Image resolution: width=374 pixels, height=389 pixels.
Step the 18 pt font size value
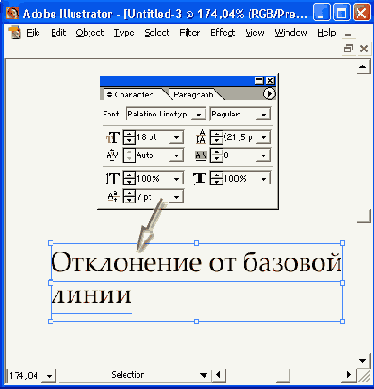(x=129, y=137)
